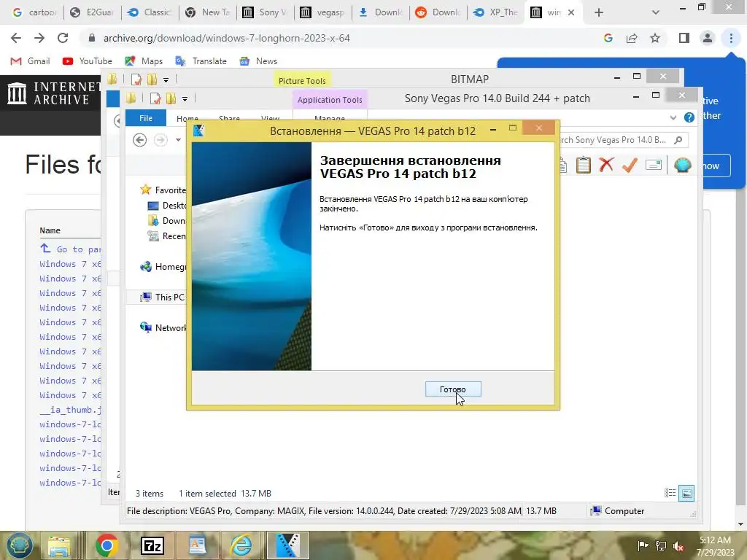Viewport: 747px width, 560px height.
Task: Click share page icon in Chrome toolbar
Action: tap(632, 38)
